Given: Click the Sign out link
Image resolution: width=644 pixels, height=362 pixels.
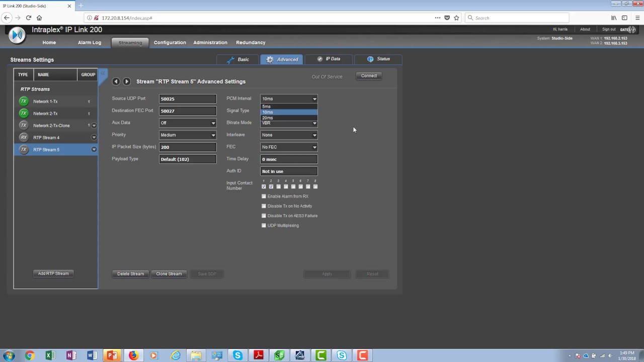Looking at the screenshot, I should click(x=609, y=29).
